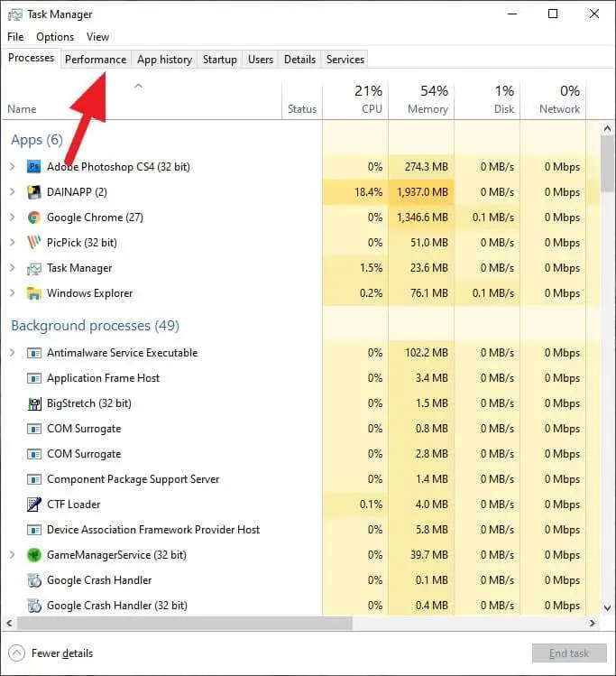Click the Google Chrome process icon

coord(33,218)
